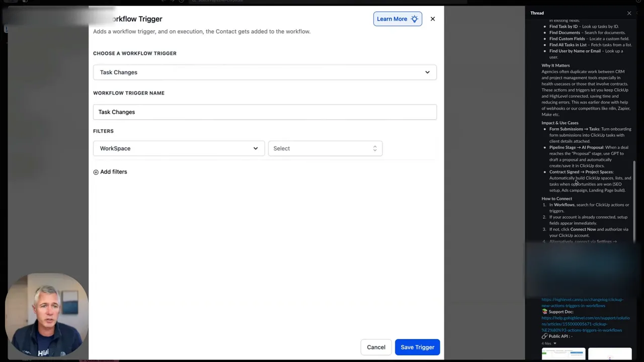Open the highlevel.canny.io changelog link in Thread
Screen dimensions: 644x362
(x=582, y=303)
